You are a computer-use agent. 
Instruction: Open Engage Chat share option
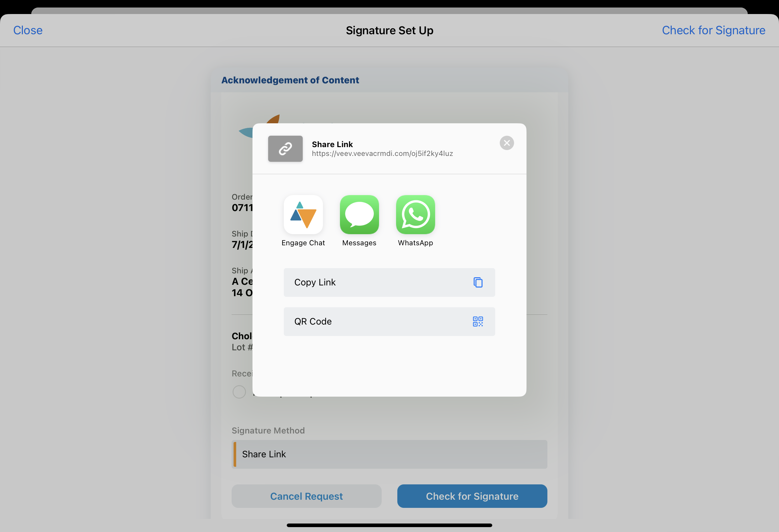(303, 215)
